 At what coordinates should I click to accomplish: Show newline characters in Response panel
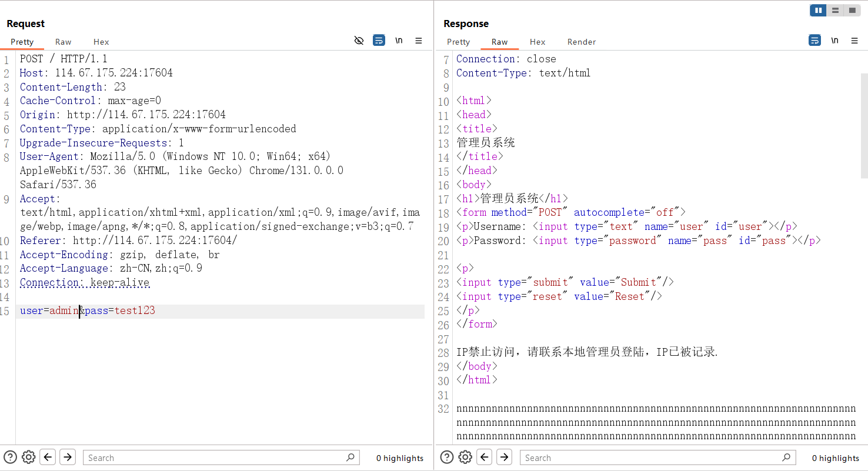tap(834, 41)
